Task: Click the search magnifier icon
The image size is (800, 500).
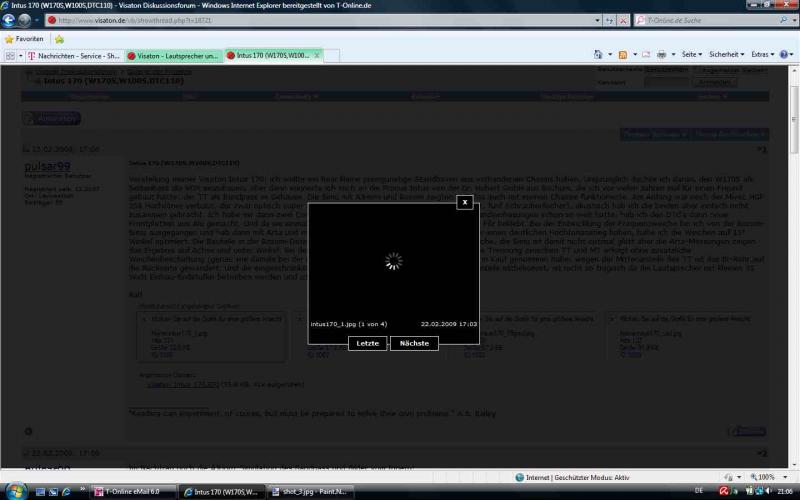Action: [x=783, y=20]
